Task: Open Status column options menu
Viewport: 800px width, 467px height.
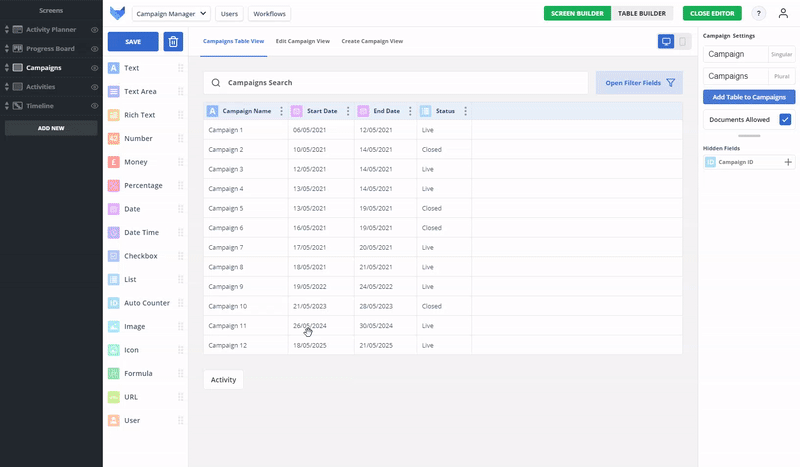Action: coord(465,111)
